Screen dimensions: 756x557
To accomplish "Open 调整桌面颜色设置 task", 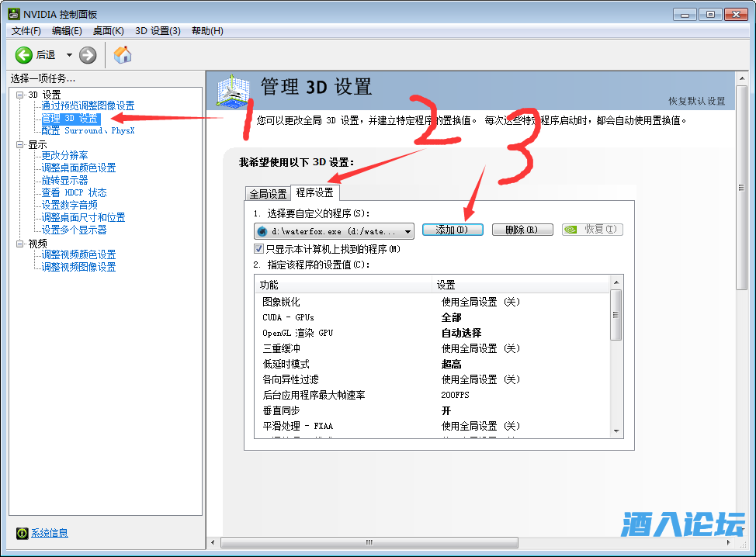I will point(78,168).
